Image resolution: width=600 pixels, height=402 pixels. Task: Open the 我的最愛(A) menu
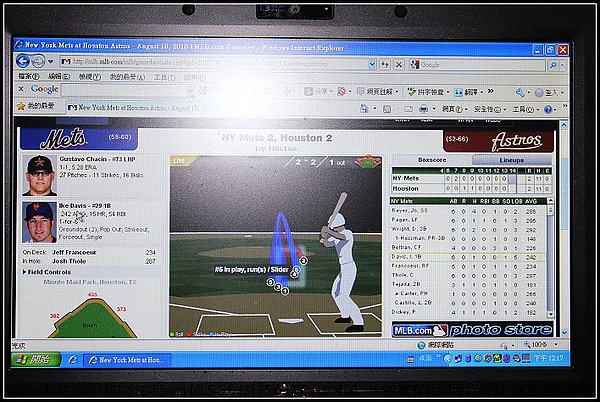[127, 77]
